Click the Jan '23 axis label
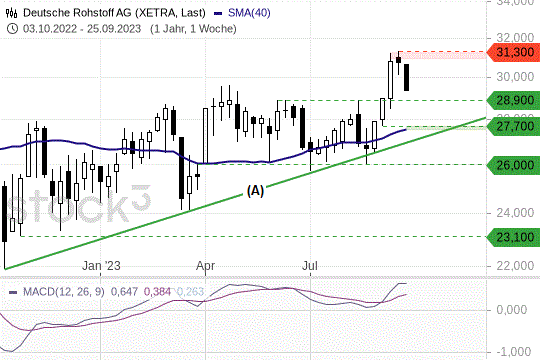This screenshot has width=540, height=360. click(x=101, y=266)
